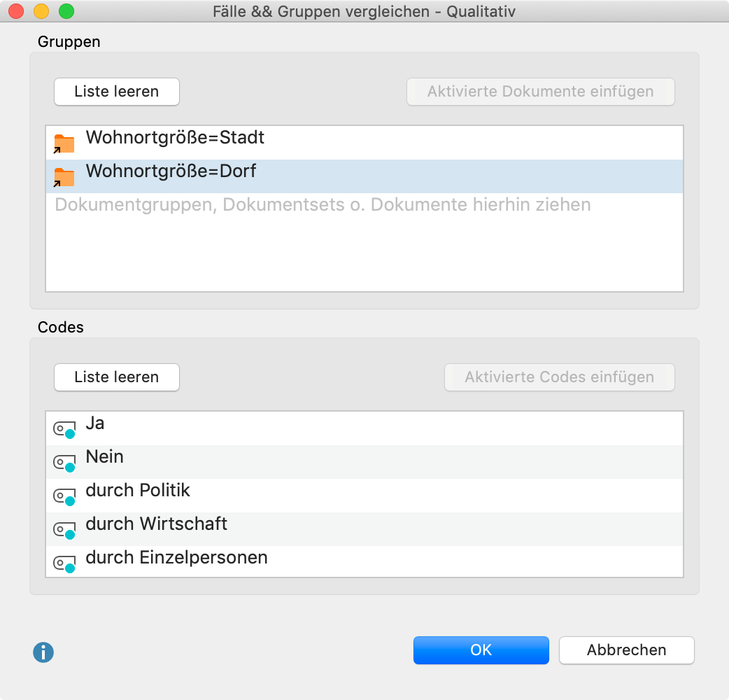The height and width of the screenshot is (700, 729).
Task: Open help via the blue info icon
Action: click(x=43, y=652)
